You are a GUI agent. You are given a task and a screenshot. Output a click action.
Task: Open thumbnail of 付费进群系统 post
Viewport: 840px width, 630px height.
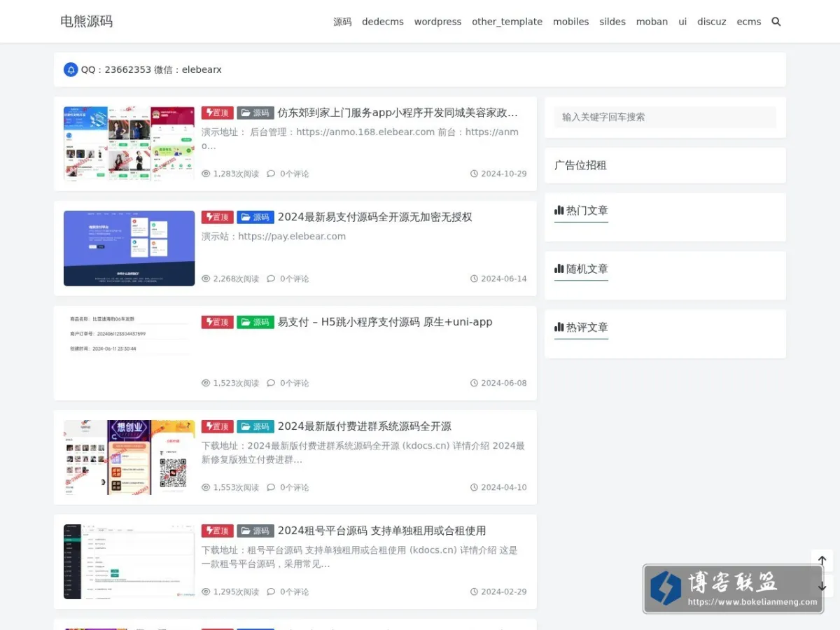129,457
